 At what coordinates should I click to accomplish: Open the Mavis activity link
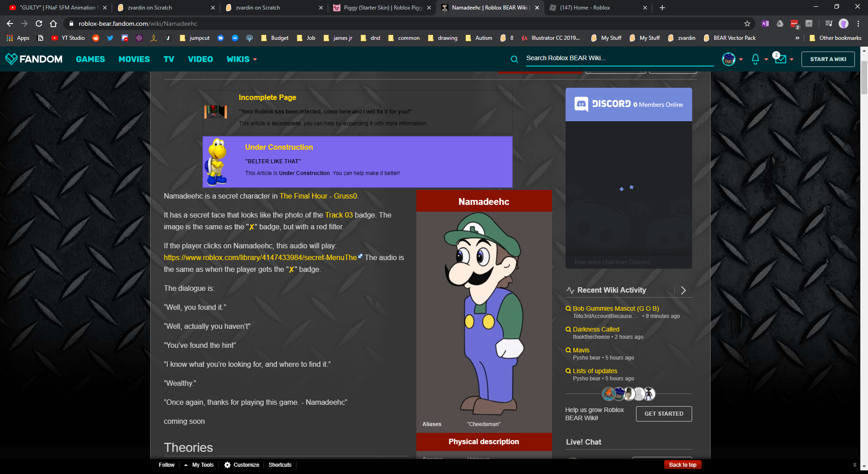[581, 350]
